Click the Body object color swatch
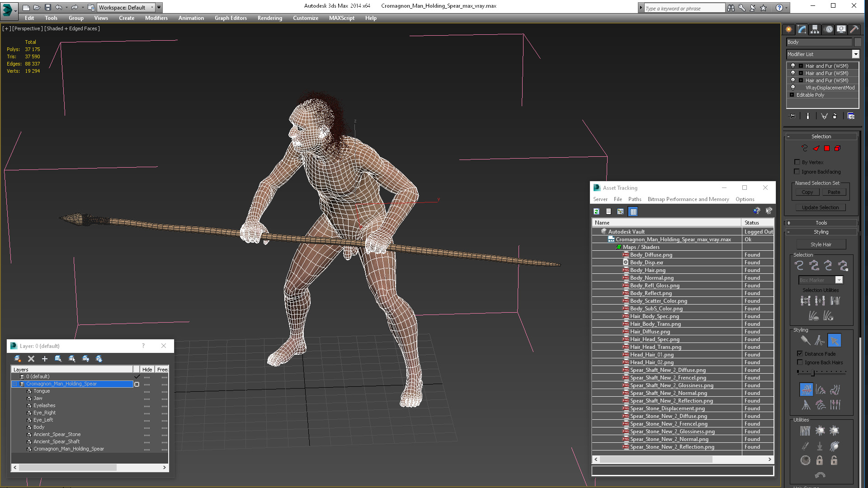Image resolution: width=868 pixels, height=488 pixels. tap(858, 42)
